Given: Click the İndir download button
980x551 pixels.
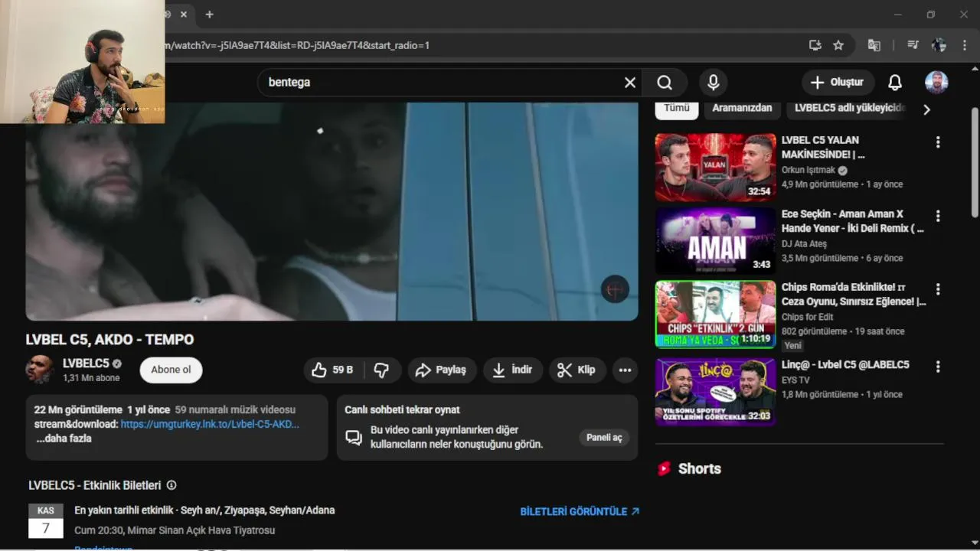Looking at the screenshot, I should [x=513, y=370].
